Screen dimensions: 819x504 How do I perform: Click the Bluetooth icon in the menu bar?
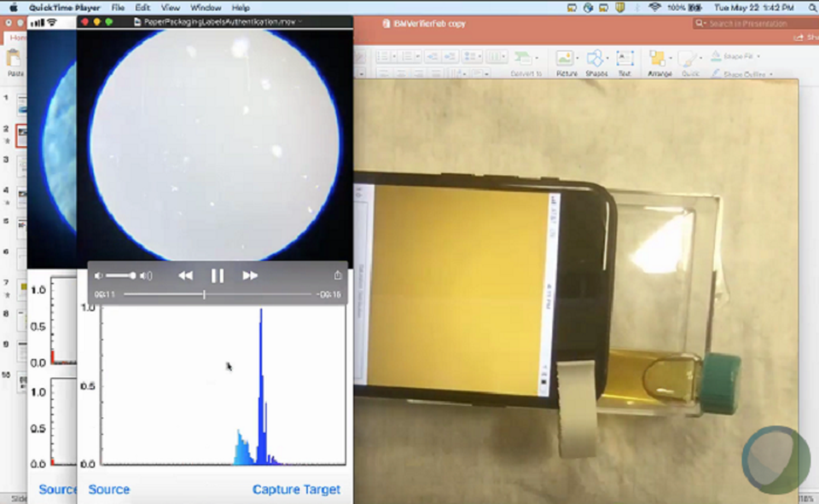pyautogui.click(x=637, y=8)
